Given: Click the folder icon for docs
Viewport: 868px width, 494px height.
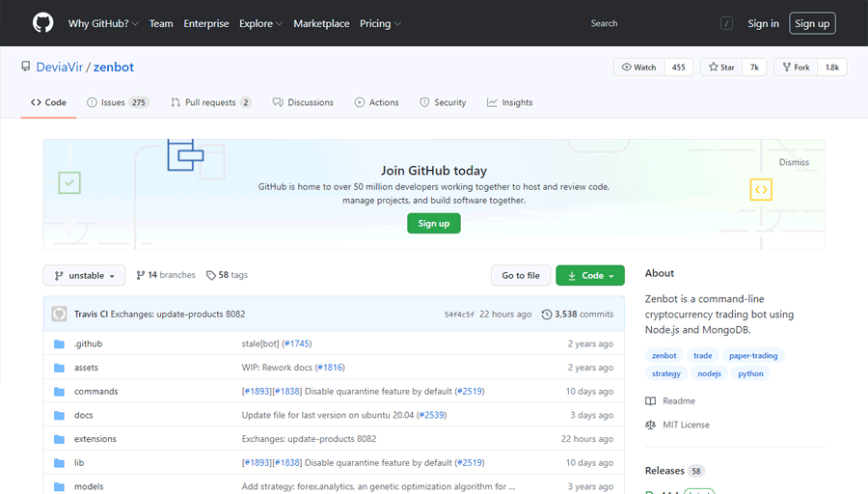Looking at the screenshot, I should pos(59,415).
